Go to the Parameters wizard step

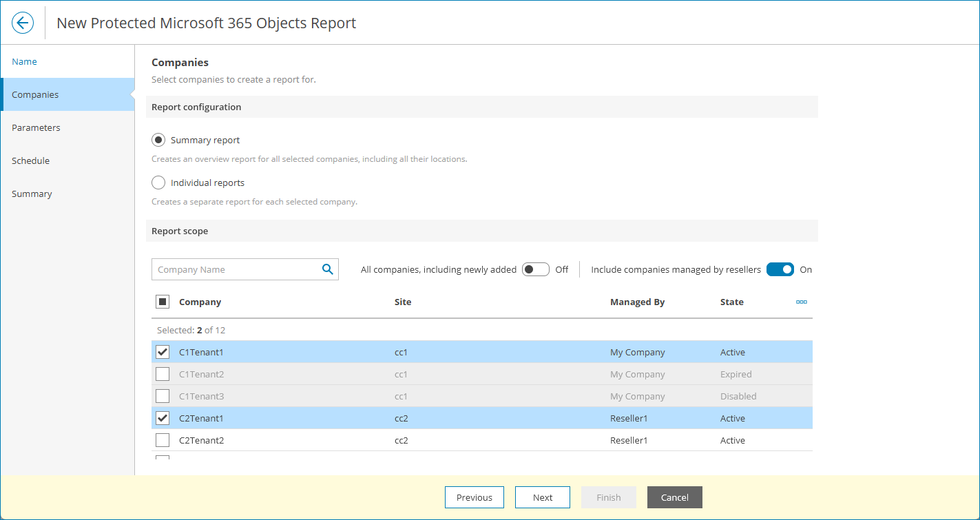[67, 127]
